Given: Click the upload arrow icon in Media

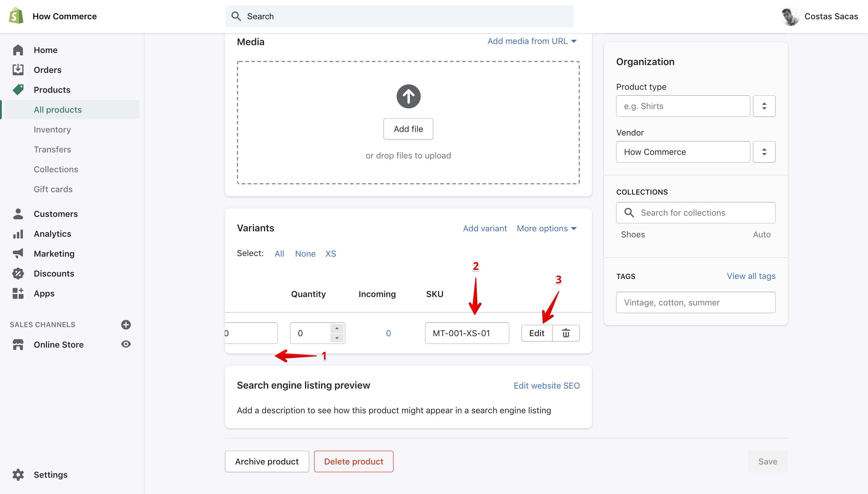Looking at the screenshot, I should tap(408, 96).
